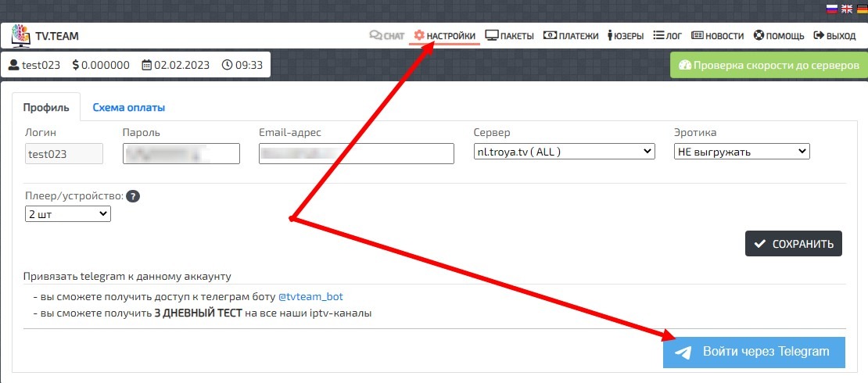Click the TV.TEAM logo icon
Screen dimensions: 868x383
[x=20, y=36]
